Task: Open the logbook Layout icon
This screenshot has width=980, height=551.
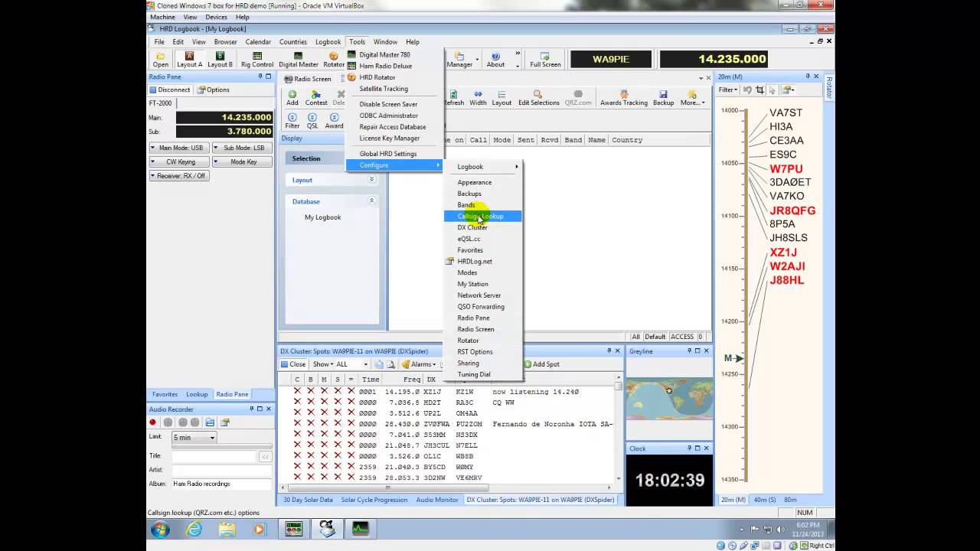Action: coord(501,98)
